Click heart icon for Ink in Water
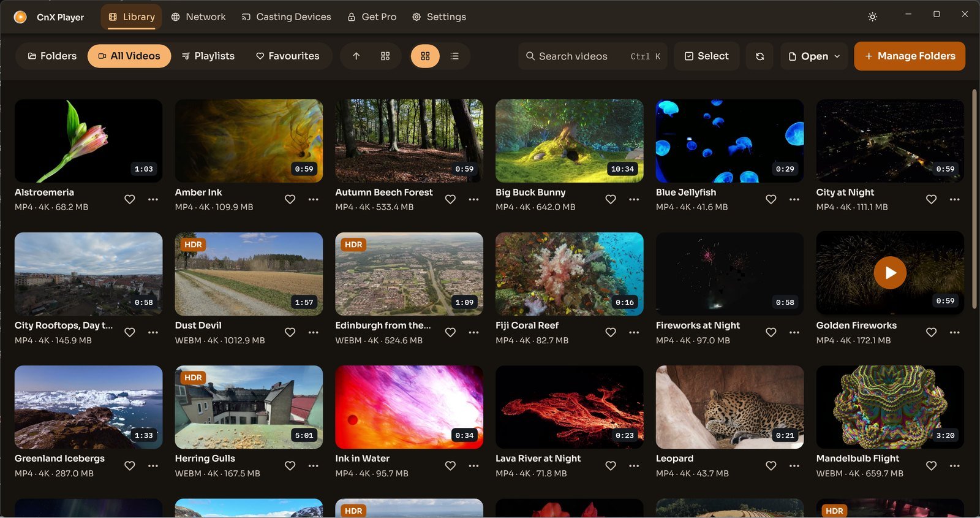The width and height of the screenshot is (980, 518). click(450, 466)
